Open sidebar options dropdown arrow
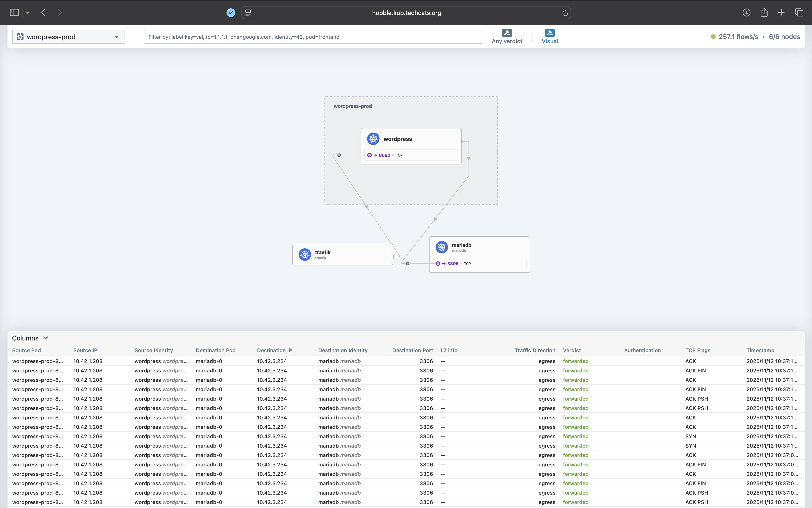The image size is (812, 508). [27, 12]
